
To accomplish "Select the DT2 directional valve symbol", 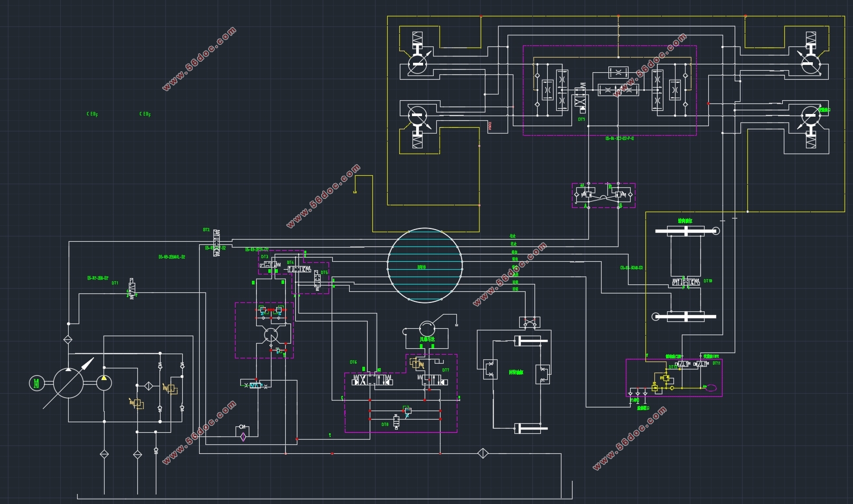I will [x=217, y=244].
